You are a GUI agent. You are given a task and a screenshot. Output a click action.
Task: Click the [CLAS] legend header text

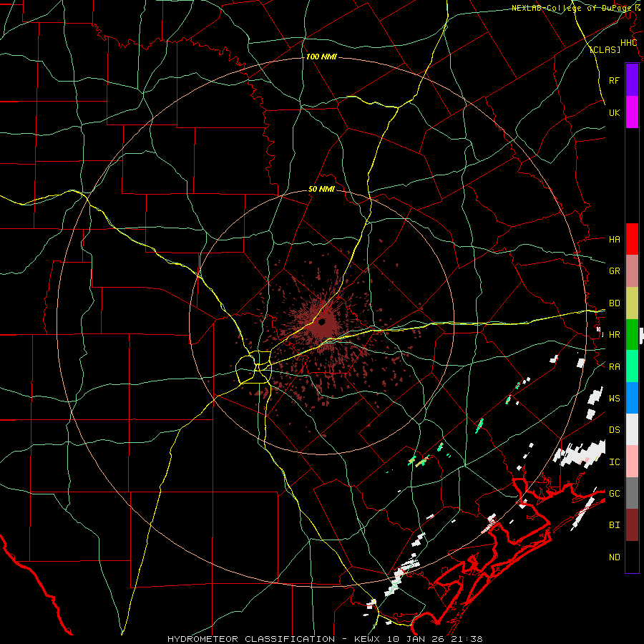click(x=605, y=49)
